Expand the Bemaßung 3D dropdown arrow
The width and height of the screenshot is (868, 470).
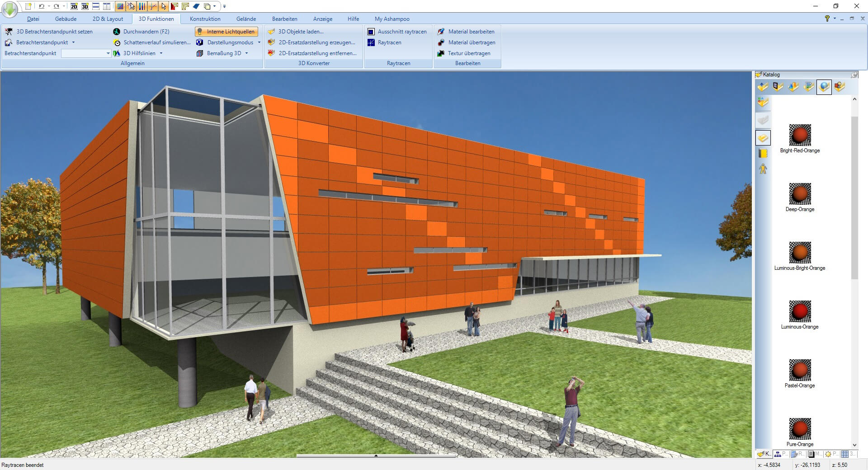(246, 53)
